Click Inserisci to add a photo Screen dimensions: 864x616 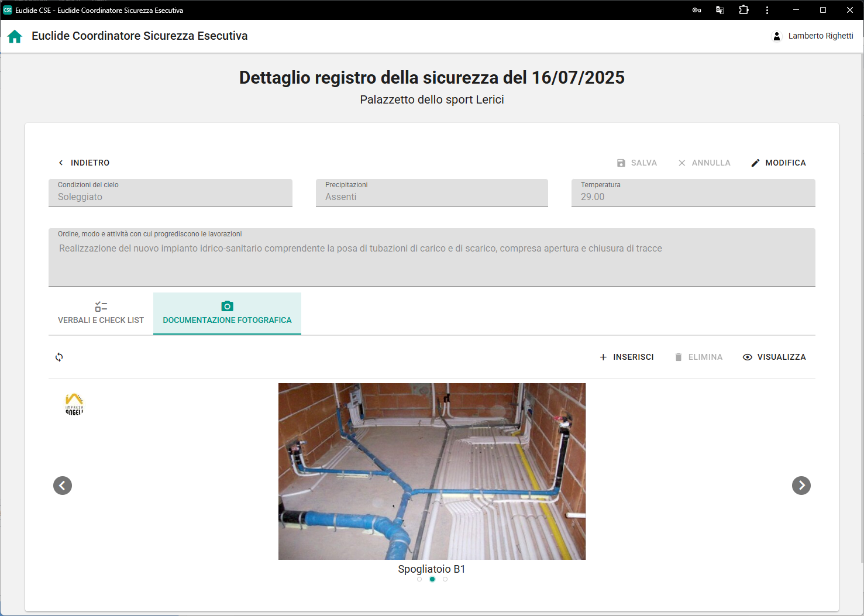(627, 357)
